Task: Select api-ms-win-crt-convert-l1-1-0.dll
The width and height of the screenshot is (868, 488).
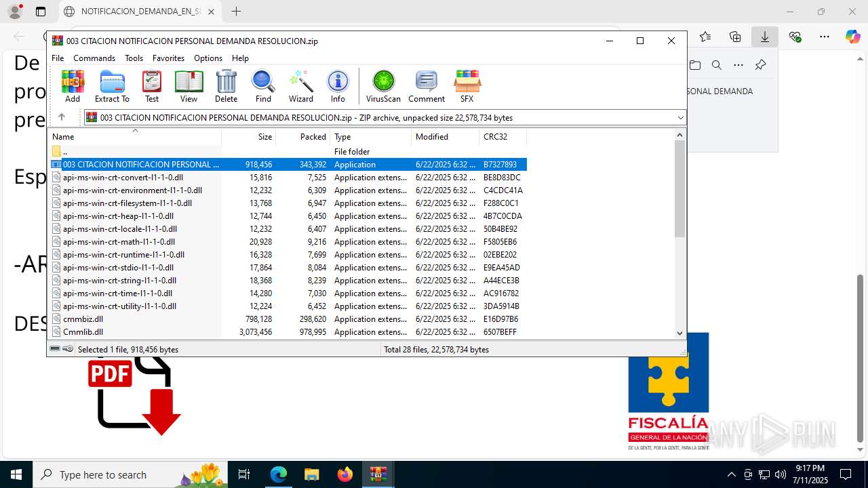Action: click(x=288, y=177)
